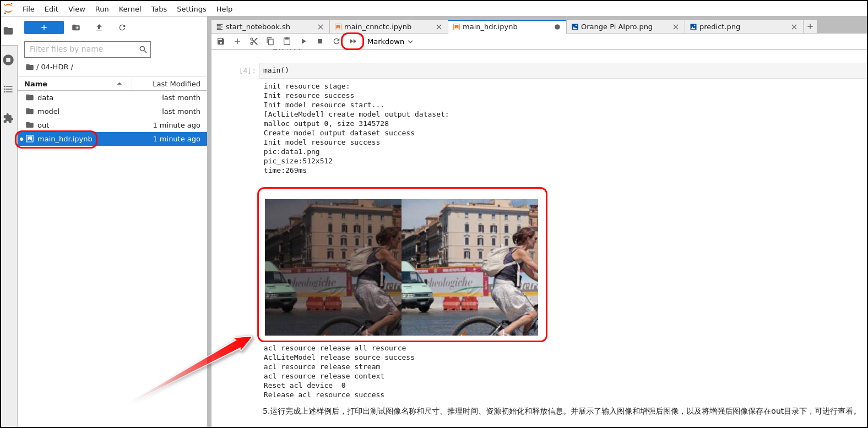
Task: Save the notebook with the disk icon
Action: pyautogui.click(x=221, y=41)
